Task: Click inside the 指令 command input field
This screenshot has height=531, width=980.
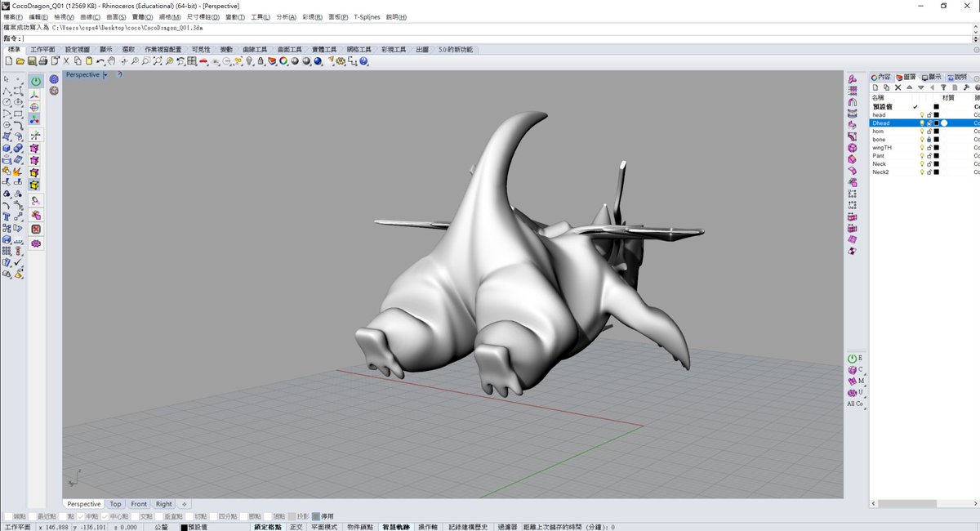Action: [x=498, y=38]
